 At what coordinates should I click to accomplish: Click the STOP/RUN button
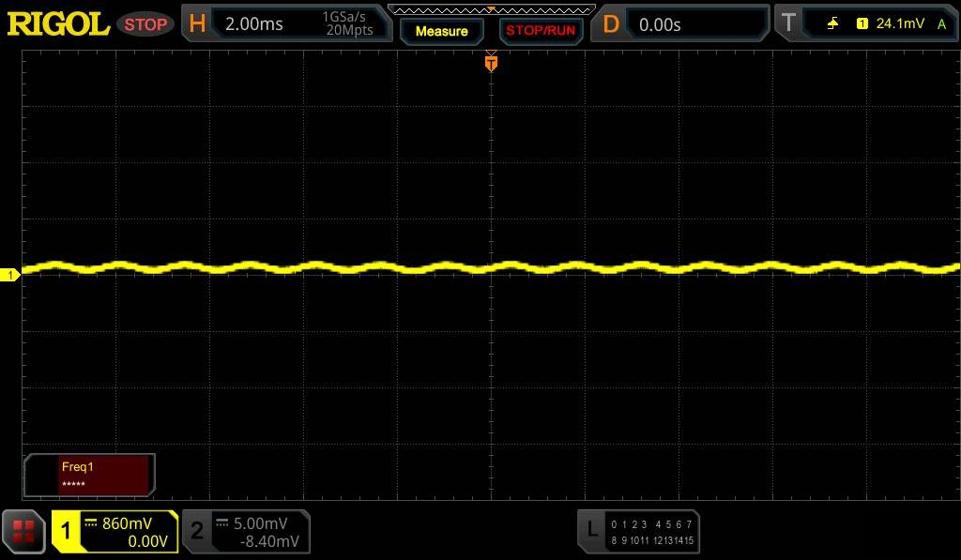(x=541, y=31)
